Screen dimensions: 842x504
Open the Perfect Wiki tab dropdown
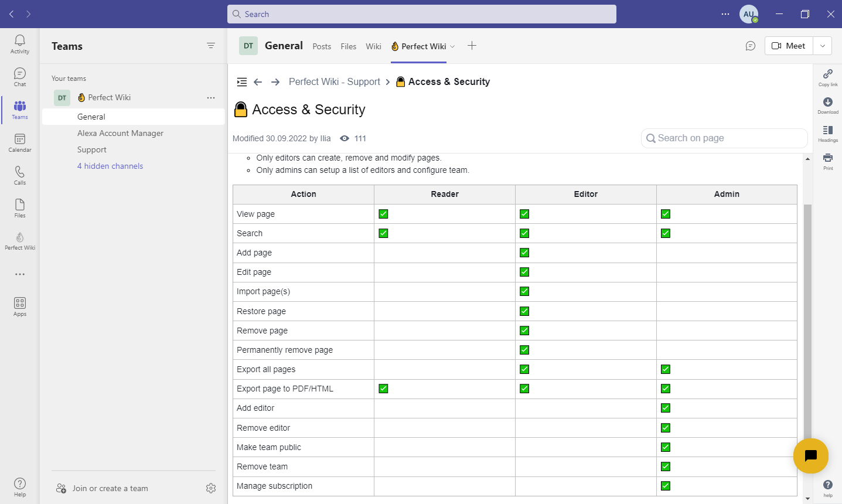pos(452,46)
